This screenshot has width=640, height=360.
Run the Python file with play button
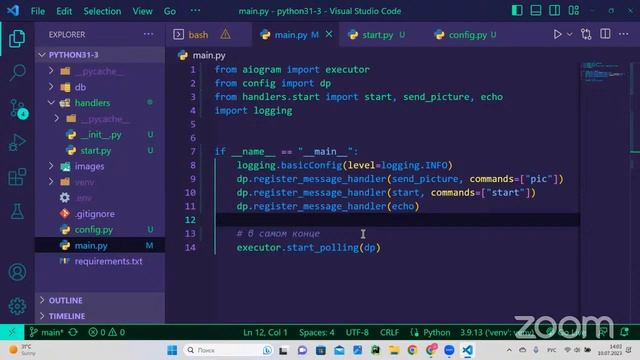click(557, 35)
